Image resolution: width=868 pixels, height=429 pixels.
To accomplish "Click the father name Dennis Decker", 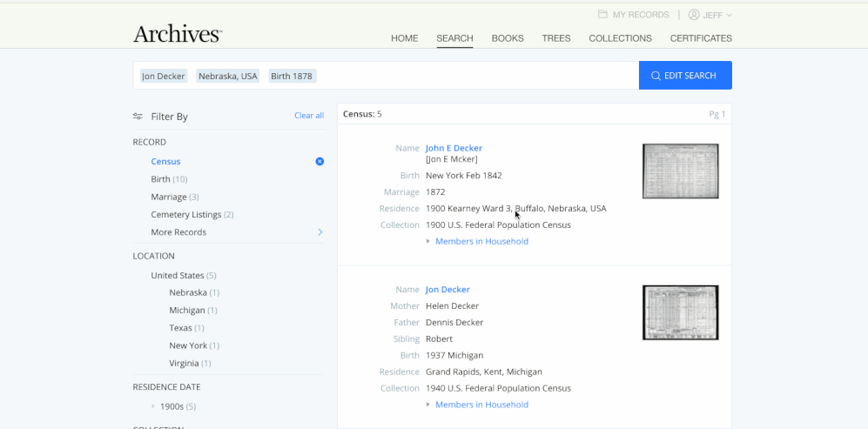I will tap(454, 322).
